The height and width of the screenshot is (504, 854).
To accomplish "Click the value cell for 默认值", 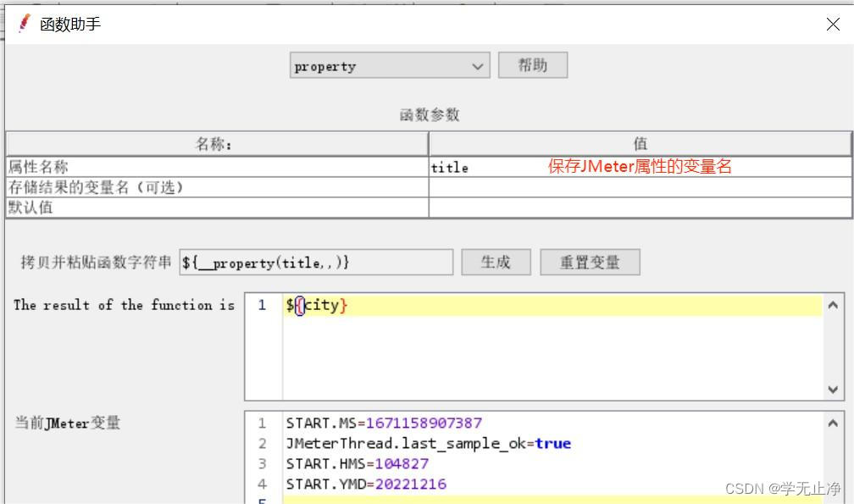I will tap(640, 208).
